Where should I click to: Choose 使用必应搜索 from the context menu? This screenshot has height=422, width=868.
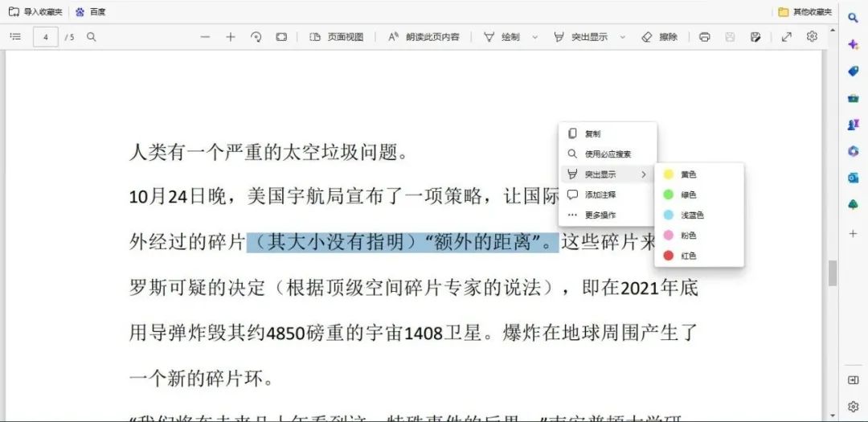[x=608, y=154]
